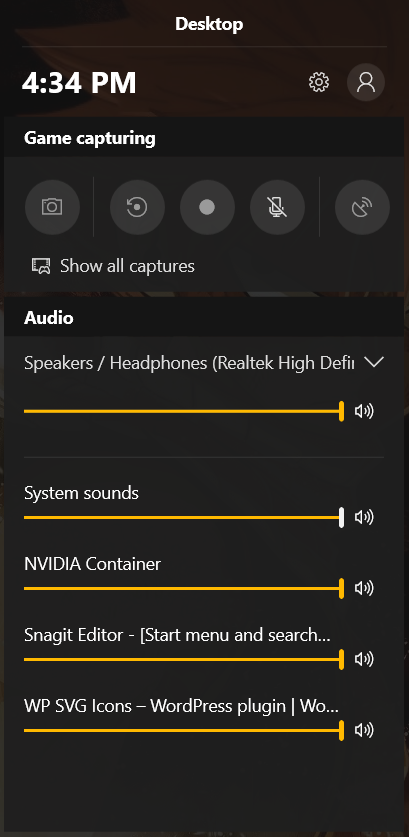The image size is (409, 837).
Task: Mute WP SVG Icons speaker icon
Action: pyautogui.click(x=364, y=730)
